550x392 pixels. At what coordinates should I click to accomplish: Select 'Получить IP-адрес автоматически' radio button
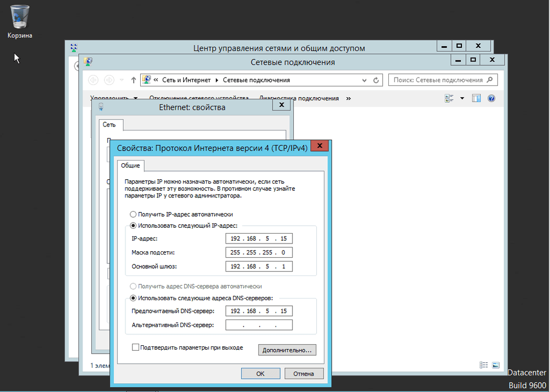[x=133, y=214]
